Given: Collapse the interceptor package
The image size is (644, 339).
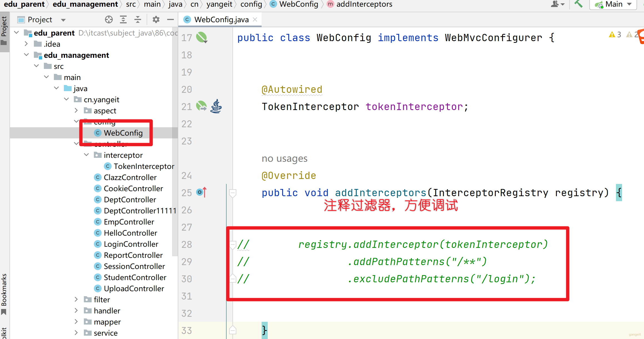Looking at the screenshot, I should [x=86, y=155].
